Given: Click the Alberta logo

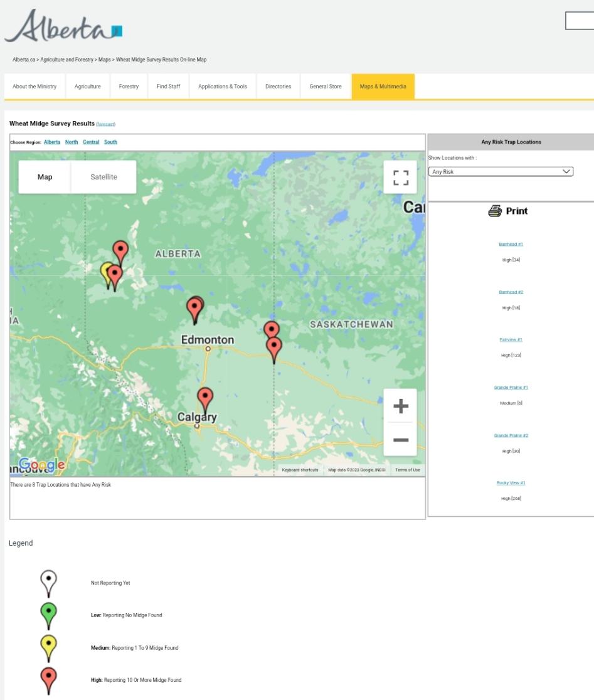Looking at the screenshot, I should point(63,27).
